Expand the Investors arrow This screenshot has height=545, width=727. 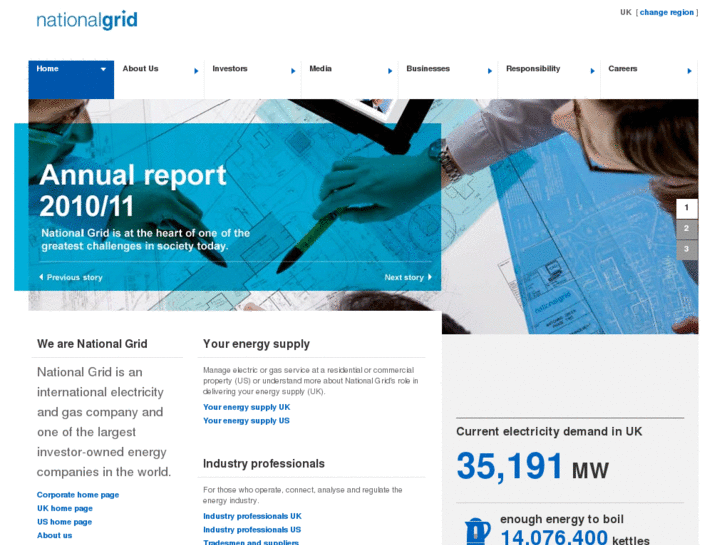293,71
